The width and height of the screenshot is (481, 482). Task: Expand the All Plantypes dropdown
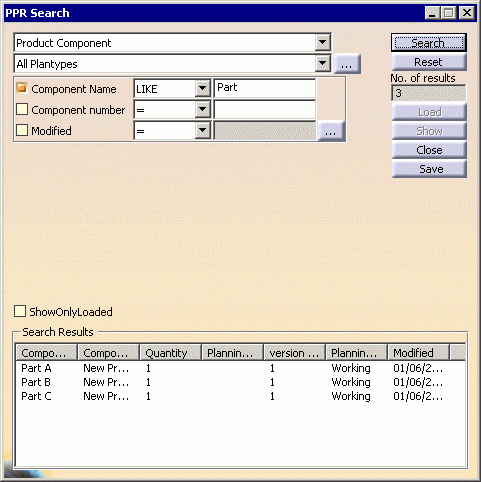click(x=322, y=63)
